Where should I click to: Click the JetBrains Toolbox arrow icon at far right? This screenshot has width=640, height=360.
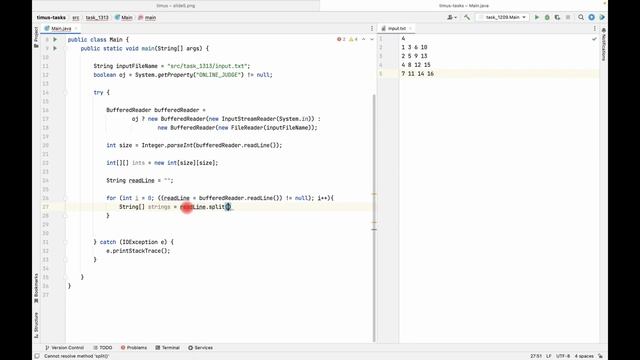[602, 18]
